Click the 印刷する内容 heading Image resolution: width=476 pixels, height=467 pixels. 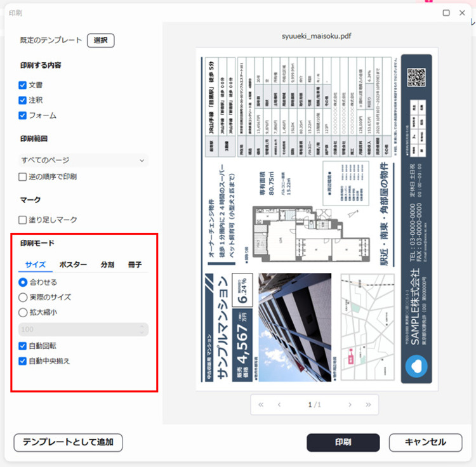[41, 65]
